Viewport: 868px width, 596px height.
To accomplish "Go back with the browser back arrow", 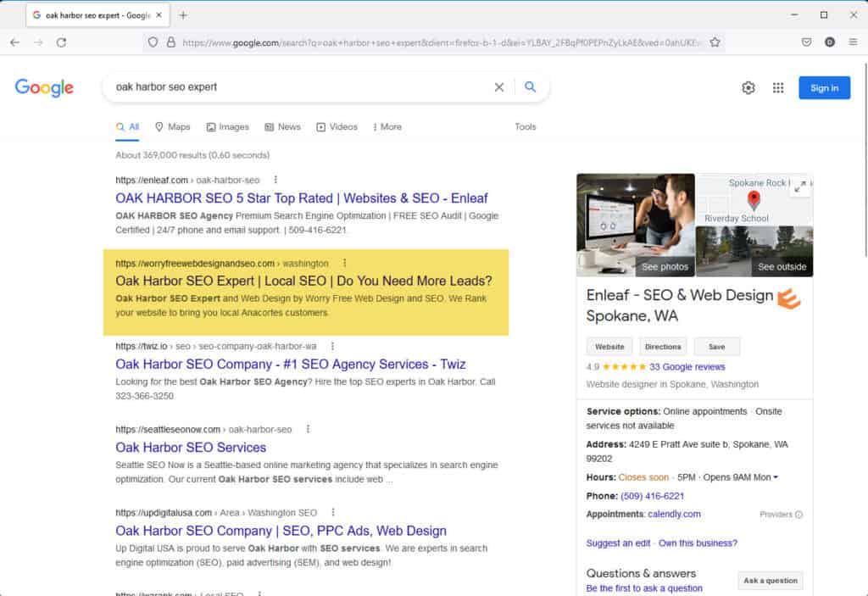I will pos(15,42).
